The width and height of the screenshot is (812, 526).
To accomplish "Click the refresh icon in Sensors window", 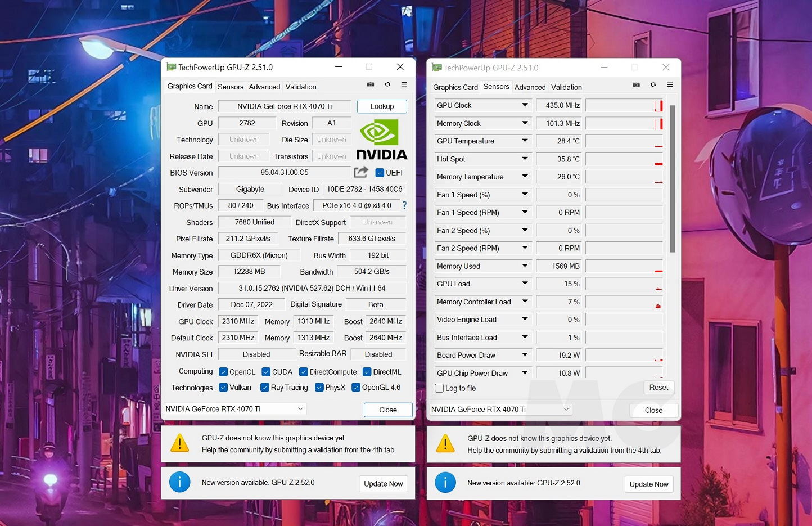I will [653, 85].
